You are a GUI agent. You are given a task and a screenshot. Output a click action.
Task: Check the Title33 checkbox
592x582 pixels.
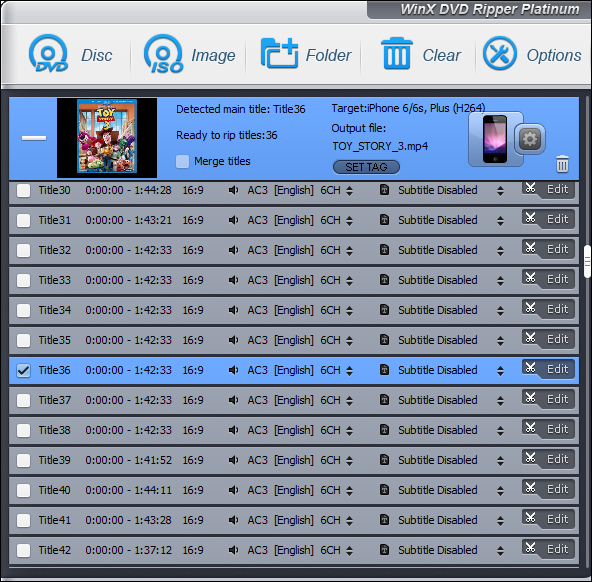(x=24, y=280)
